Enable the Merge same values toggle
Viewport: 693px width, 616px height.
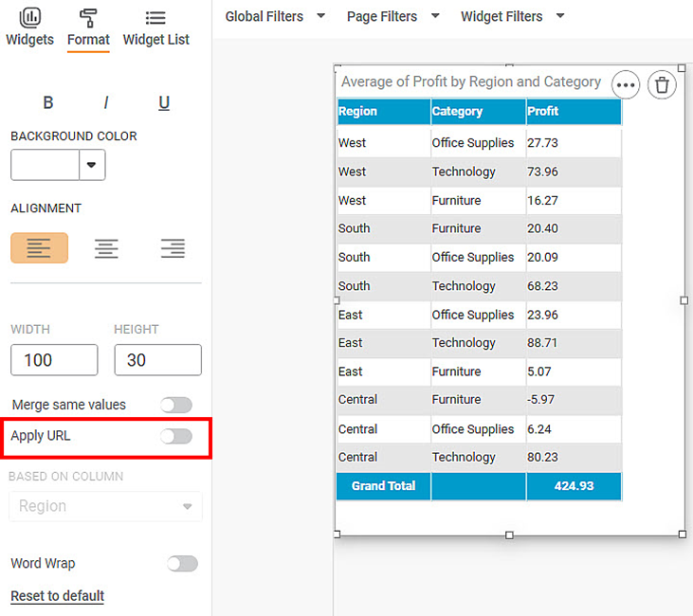point(176,405)
